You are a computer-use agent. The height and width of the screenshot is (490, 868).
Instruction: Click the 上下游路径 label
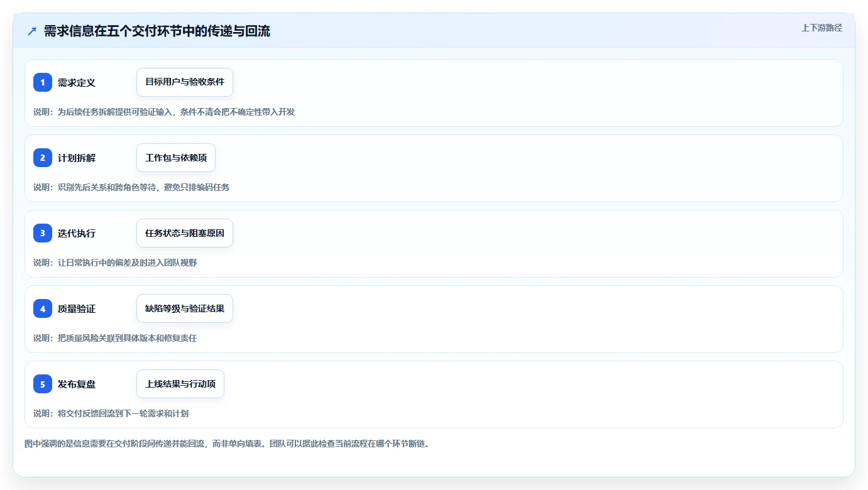pos(821,28)
